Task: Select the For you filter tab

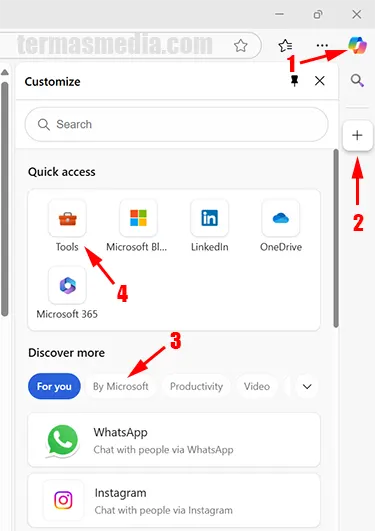Action: (x=54, y=386)
